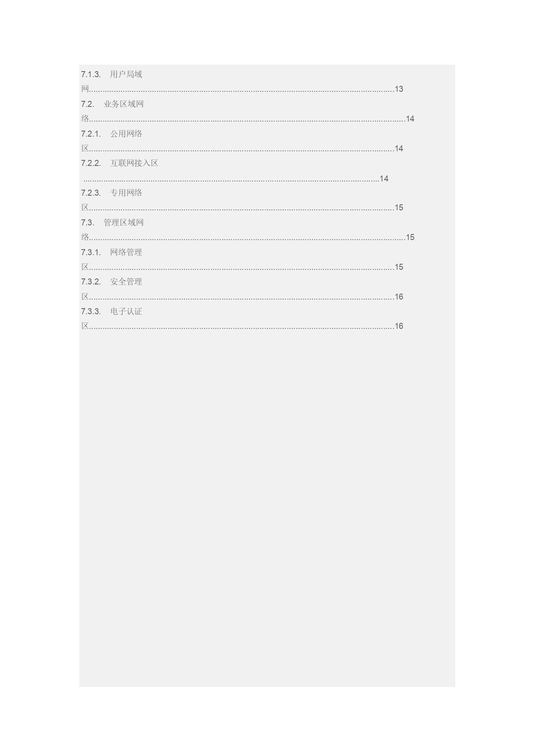Click page number 14 beside 业务区域网络
This screenshot has width=535, height=756.
(410, 119)
